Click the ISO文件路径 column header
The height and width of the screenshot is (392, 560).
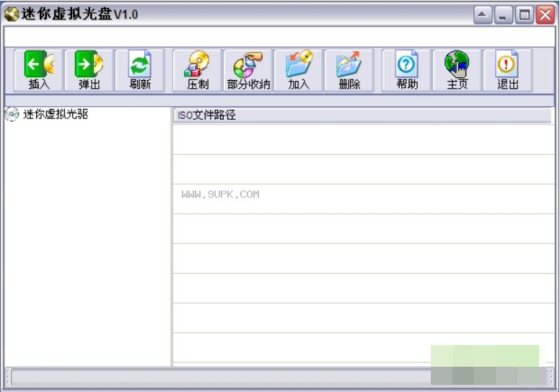pyautogui.click(x=362, y=115)
